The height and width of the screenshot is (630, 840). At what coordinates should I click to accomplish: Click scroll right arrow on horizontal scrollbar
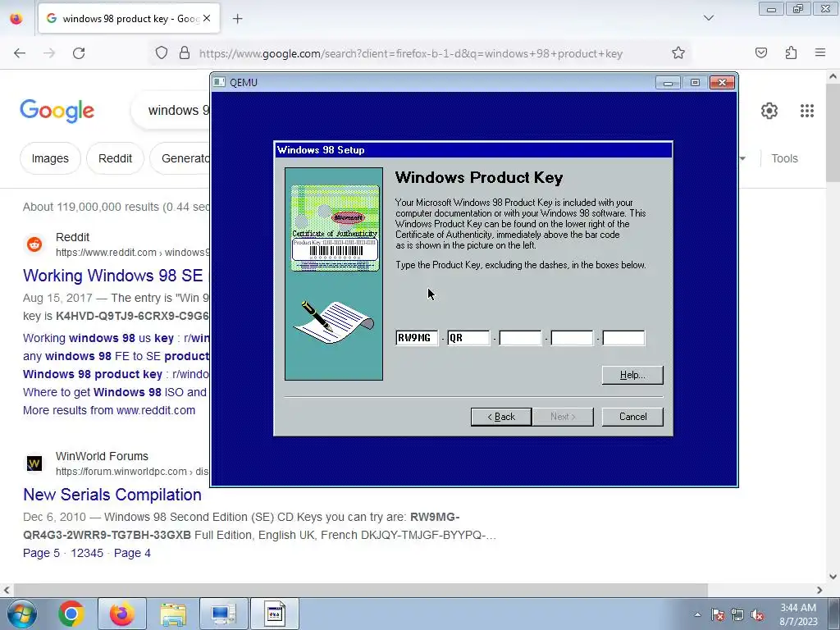[x=819, y=590]
